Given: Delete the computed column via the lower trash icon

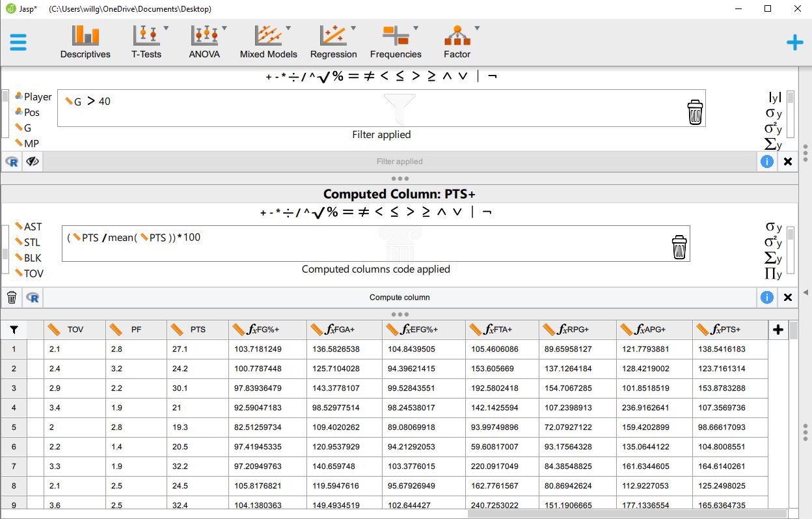Looking at the screenshot, I should click(11, 297).
